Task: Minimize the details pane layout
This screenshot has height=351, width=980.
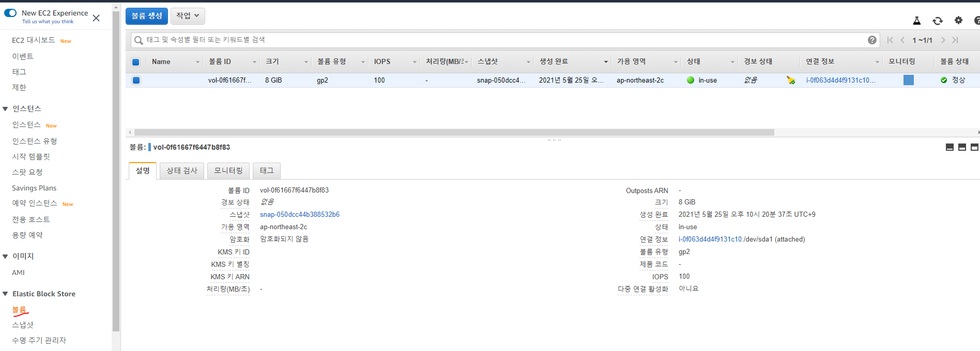Action: [950, 147]
